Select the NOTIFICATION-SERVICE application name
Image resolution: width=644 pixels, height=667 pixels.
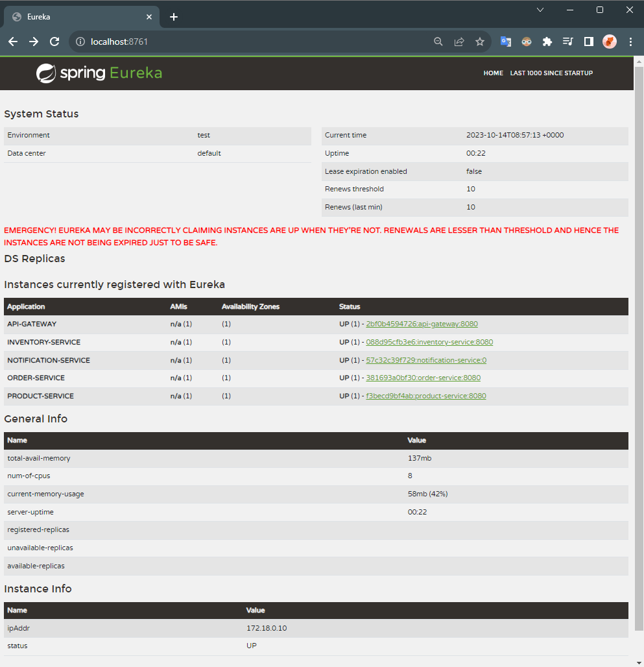click(49, 360)
